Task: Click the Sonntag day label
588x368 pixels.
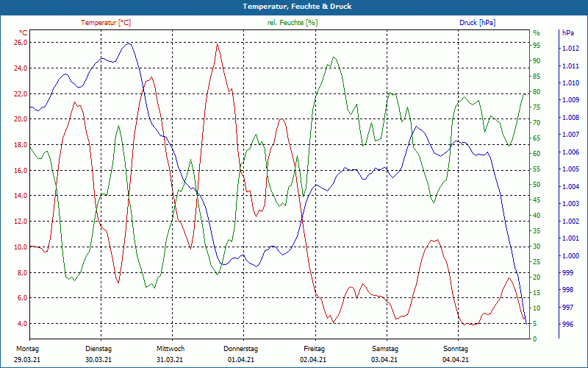Action: pos(456,349)
